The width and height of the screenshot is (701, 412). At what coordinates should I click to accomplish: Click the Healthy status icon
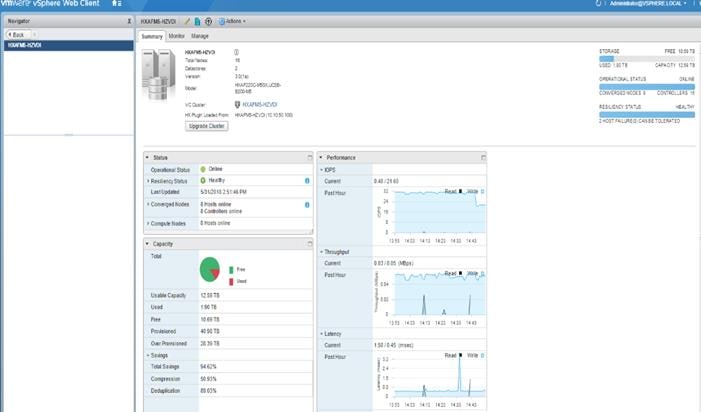(x=203, y=181)
